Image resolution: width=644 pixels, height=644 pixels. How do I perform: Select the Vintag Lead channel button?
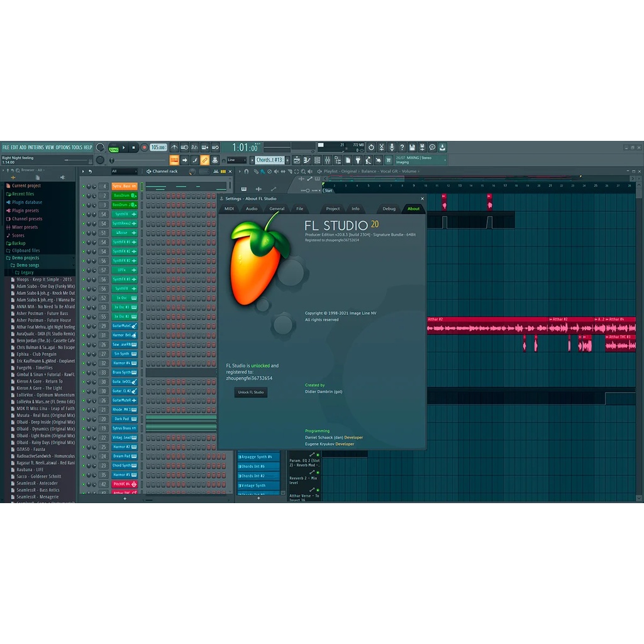[125, 438]
